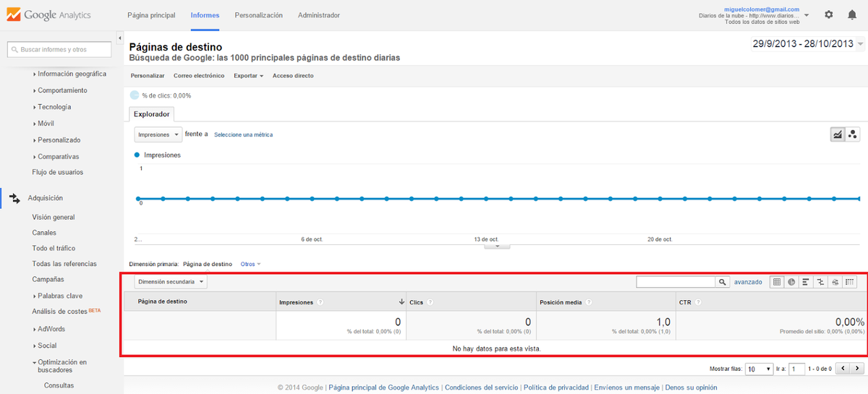The width and height of the screenshot is (868, 394).
Task: Go to the Personalización tab
Action: [258, 15]
